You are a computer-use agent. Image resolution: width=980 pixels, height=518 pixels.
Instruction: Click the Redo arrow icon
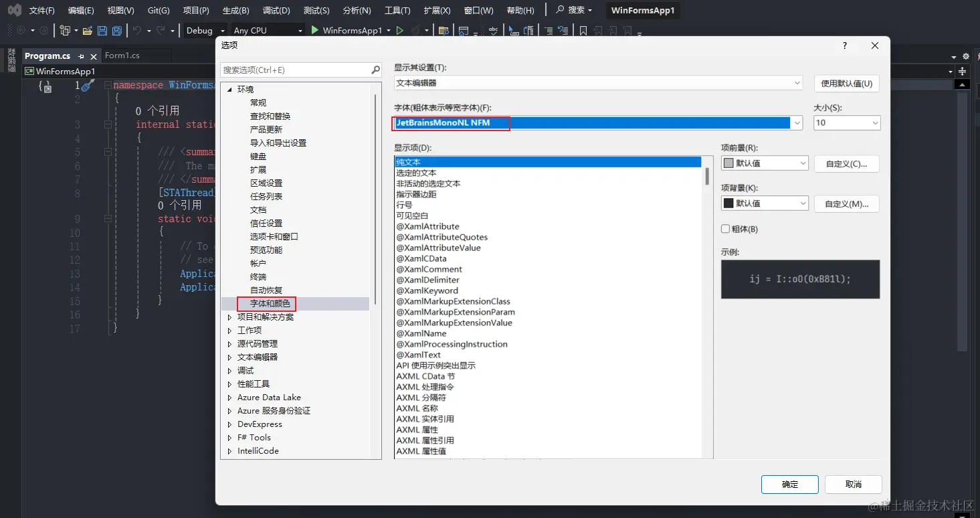(161, 30)
